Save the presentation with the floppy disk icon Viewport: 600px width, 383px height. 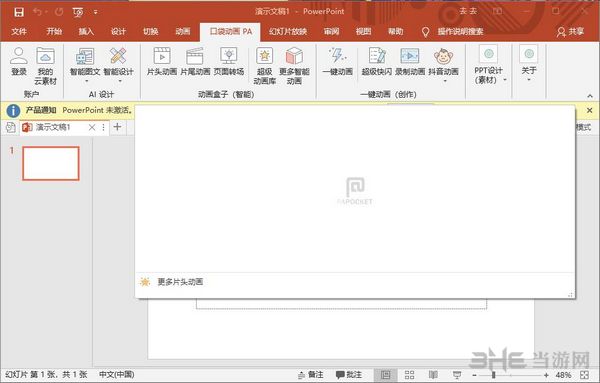point(19,12)
